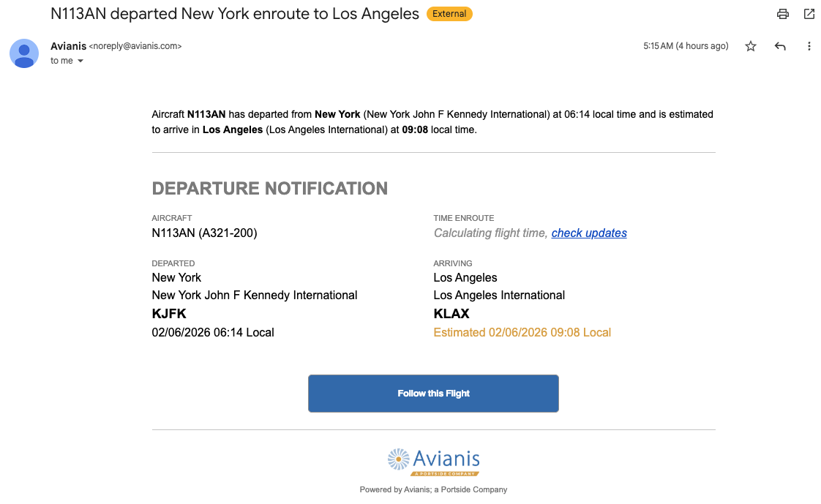Click the sender name Avianis
Screen dimensions: 821x504
pyautogui.click(x=68, y=46)
